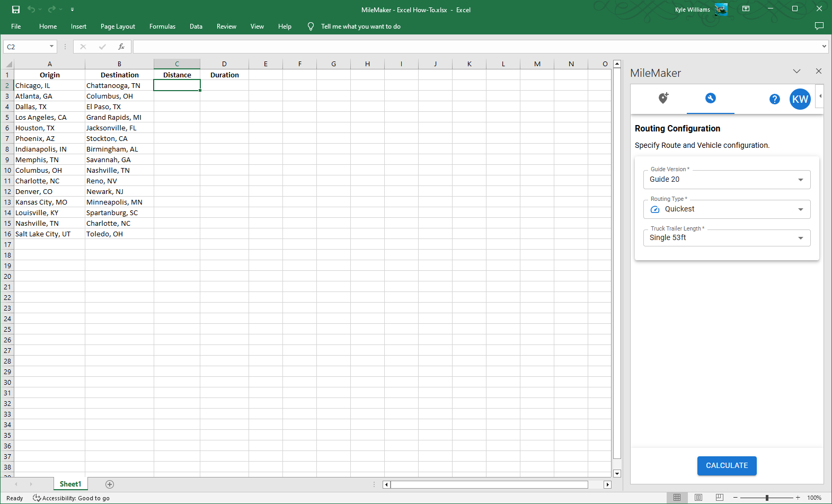Select cell containing Salt Lake City, UT
Screen dimensions: 832x504
[50, 234]
